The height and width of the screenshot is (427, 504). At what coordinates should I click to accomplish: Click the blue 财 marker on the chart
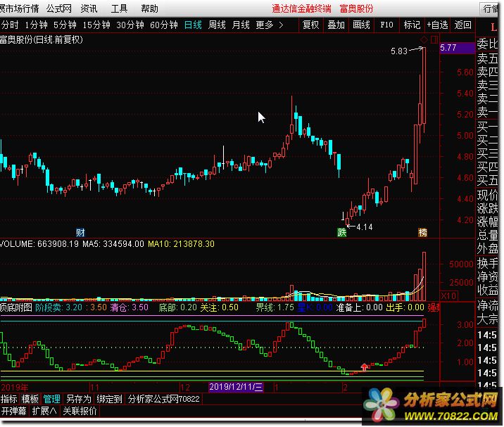tap(81, 232)
